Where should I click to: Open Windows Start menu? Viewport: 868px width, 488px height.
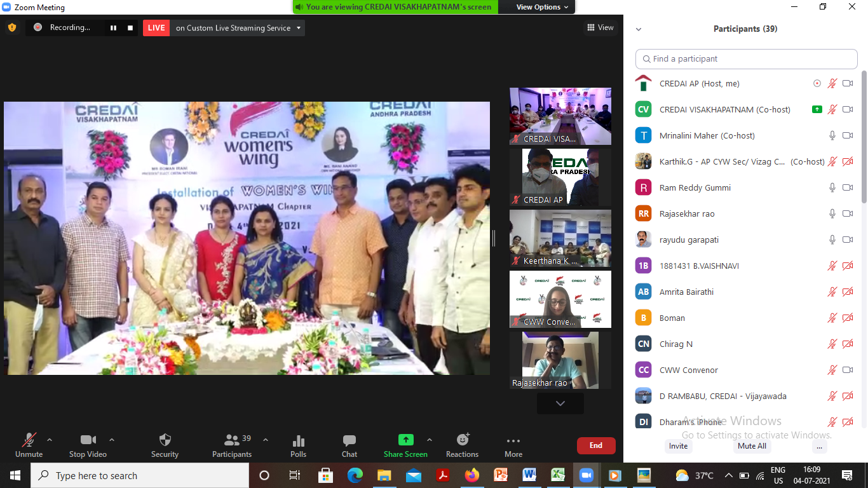(x=15, y=475)
